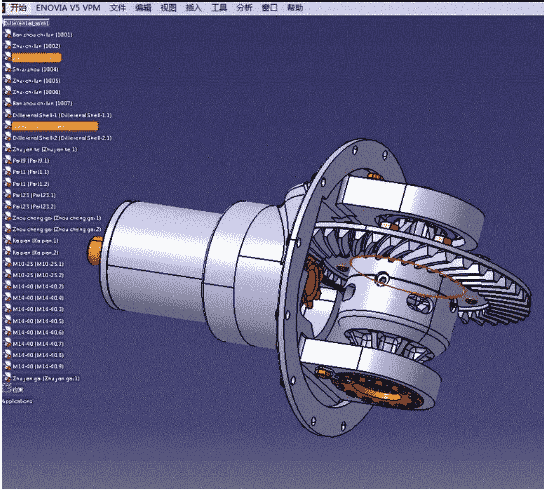Select the tree entry labeled (0005)
This screenshot has height=490, width=544.
click(x=36, y=81)
